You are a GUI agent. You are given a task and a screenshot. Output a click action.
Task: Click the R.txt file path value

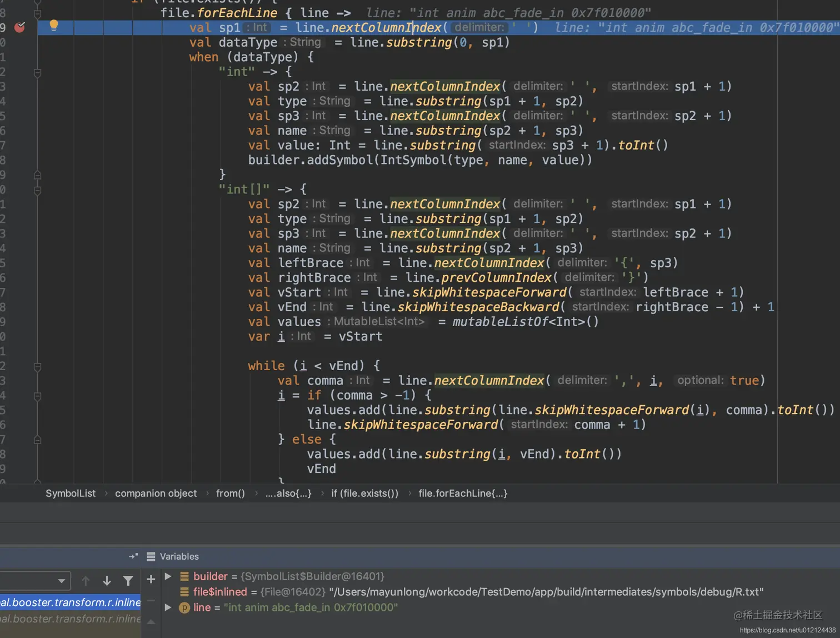546,592
